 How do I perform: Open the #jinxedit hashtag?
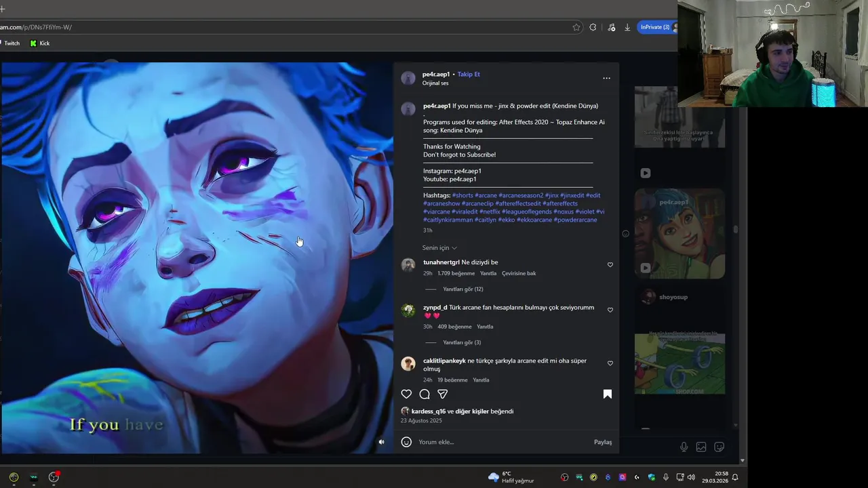572,195
